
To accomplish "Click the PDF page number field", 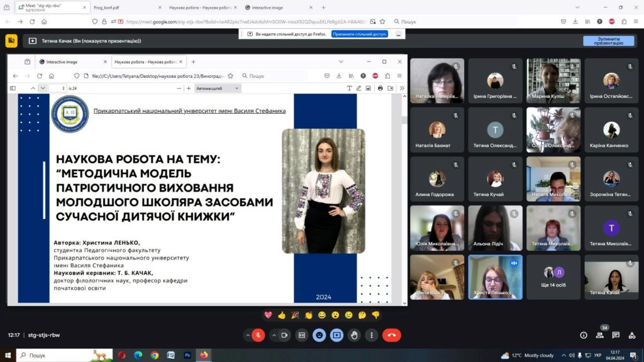I will click(58, 89).
